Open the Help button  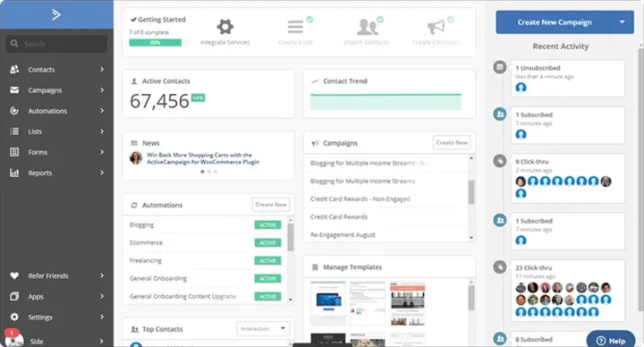[x=611, y=340]
